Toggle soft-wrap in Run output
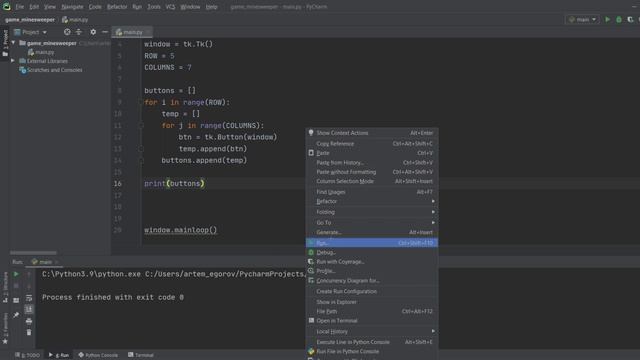The image size is (640, 360). pyautogui.click(x=29, y=298)
